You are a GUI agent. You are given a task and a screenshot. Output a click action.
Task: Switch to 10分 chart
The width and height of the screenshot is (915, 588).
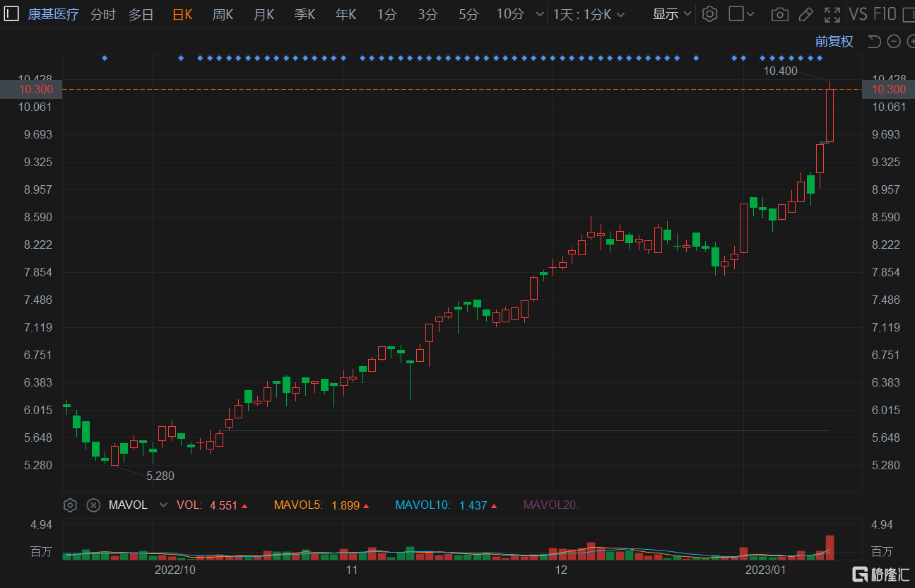pyautogui.click(x=510, y=14)
